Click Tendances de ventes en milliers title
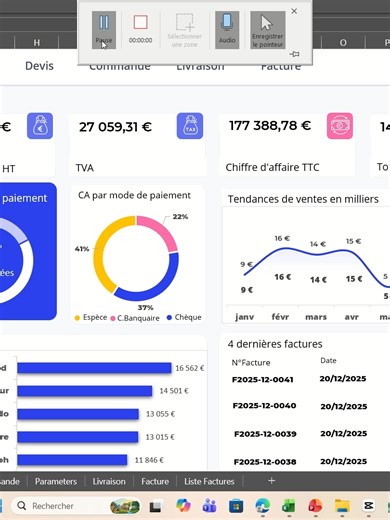The width and height of the screenshot is (390, 520). [x=303, y=199]
